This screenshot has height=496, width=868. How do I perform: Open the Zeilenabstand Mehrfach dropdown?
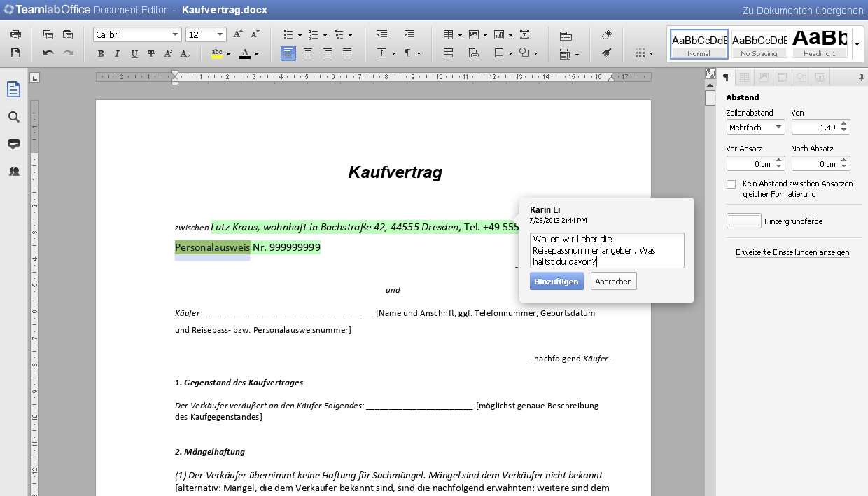[x=756, y=127]
